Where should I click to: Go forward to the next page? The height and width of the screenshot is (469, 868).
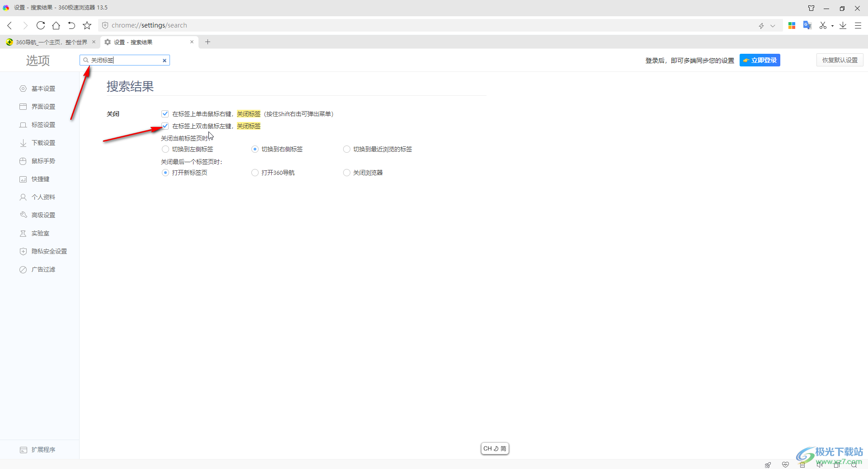pos(25,25)
